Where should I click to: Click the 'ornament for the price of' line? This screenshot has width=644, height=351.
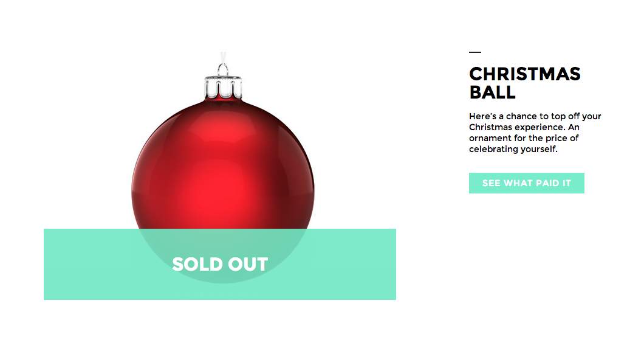point(524,138)
